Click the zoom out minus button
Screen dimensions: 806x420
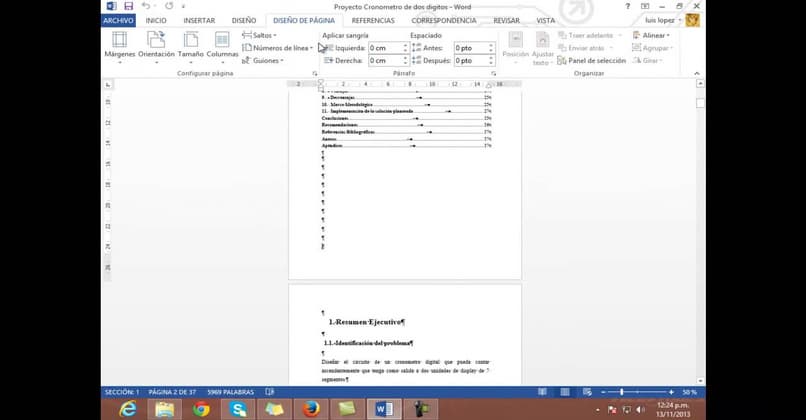pyautogui.click(x=603, y=392)
